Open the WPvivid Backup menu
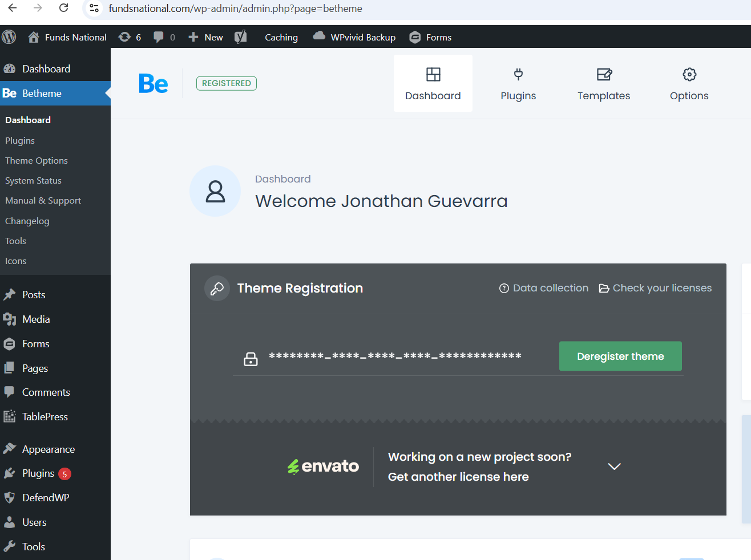751x560 pixels. (x=354, y=37)
